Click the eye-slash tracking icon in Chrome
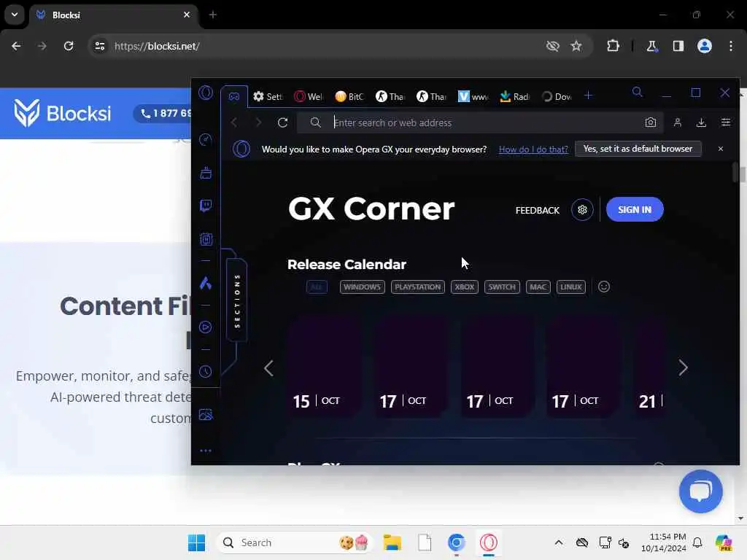The width and height of the screenshot is (747, 560). pos(553,46)
